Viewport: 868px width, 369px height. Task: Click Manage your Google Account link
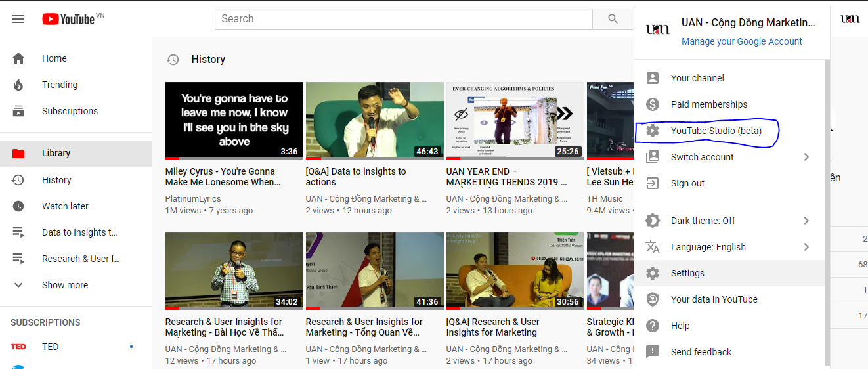click(742, 41)
